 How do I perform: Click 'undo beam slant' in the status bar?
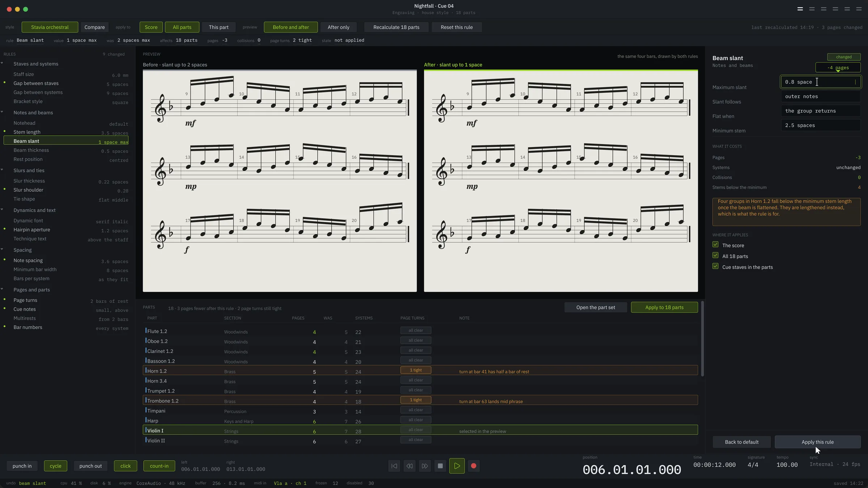26,483
